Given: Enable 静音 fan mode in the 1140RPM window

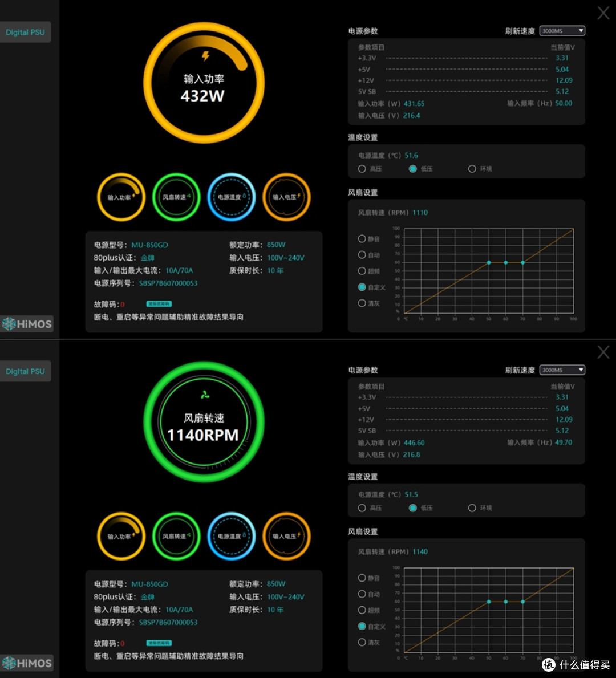Looking at the screenshot, I should [x=362, y=578].
